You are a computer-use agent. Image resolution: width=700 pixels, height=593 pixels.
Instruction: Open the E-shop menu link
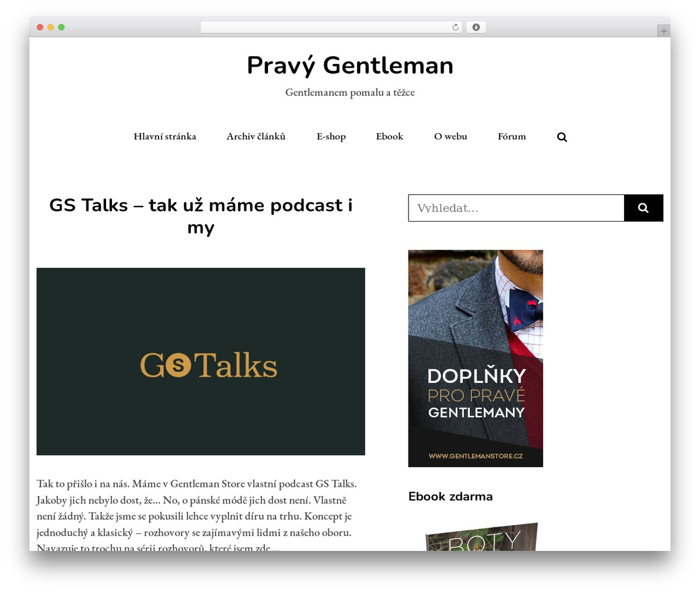tap(331, 137)
